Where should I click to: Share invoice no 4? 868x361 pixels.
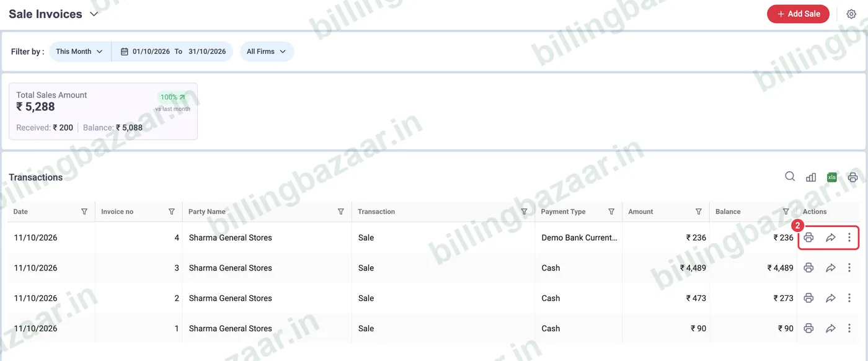coord(830,238)
